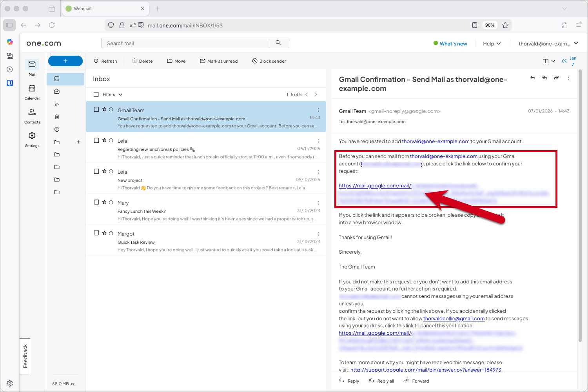Switch to the Calendar section
This screenshot has width=588, height=392.
pyautogui.click(x=32, y=92)
